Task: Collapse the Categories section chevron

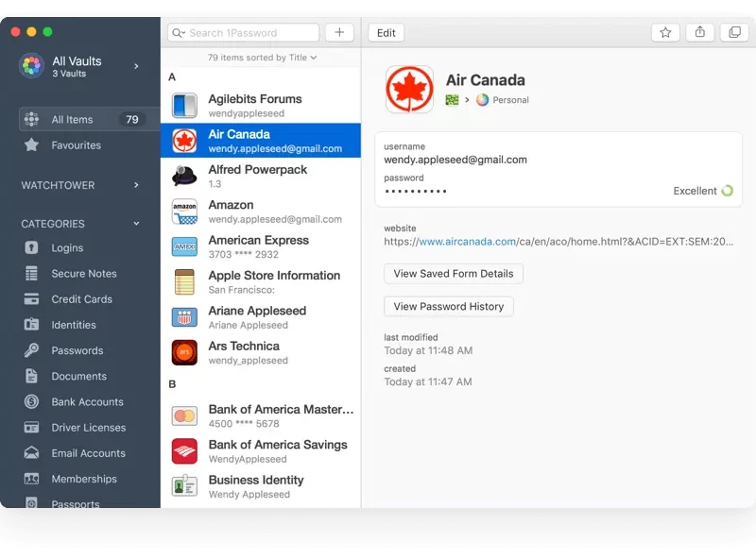Action: (x=136, y=224)
